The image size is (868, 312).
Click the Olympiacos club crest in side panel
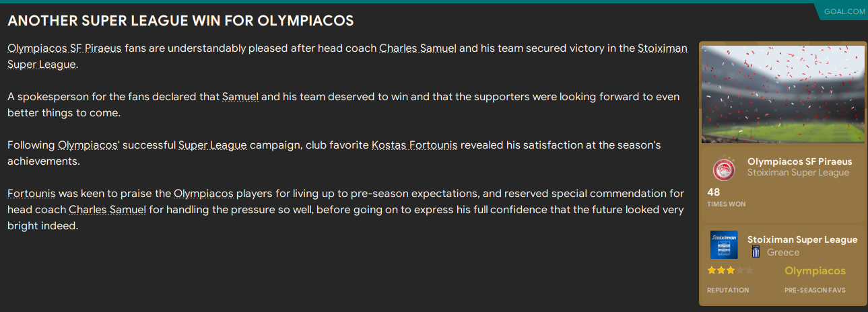coord(725,169)
